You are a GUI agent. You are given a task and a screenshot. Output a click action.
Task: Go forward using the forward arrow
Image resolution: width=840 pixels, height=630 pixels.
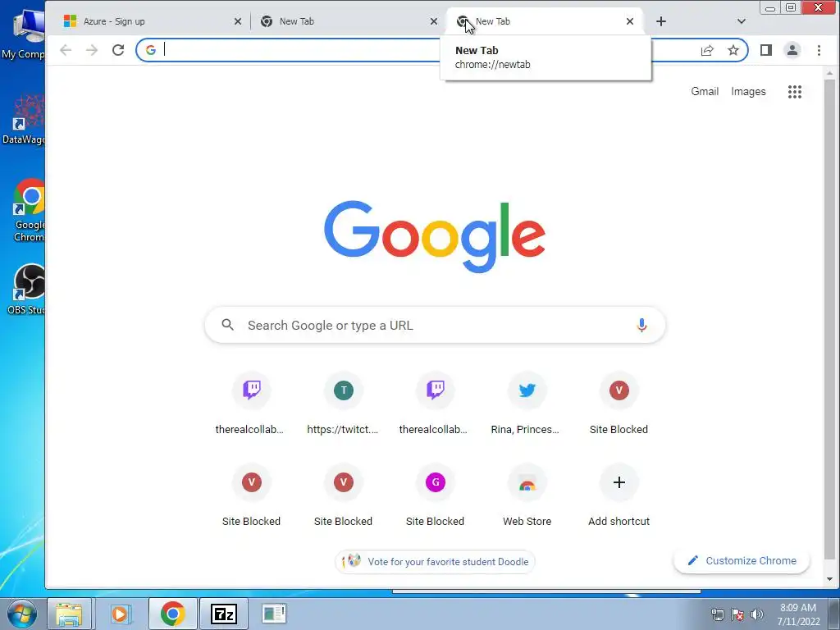click(92, 50)
